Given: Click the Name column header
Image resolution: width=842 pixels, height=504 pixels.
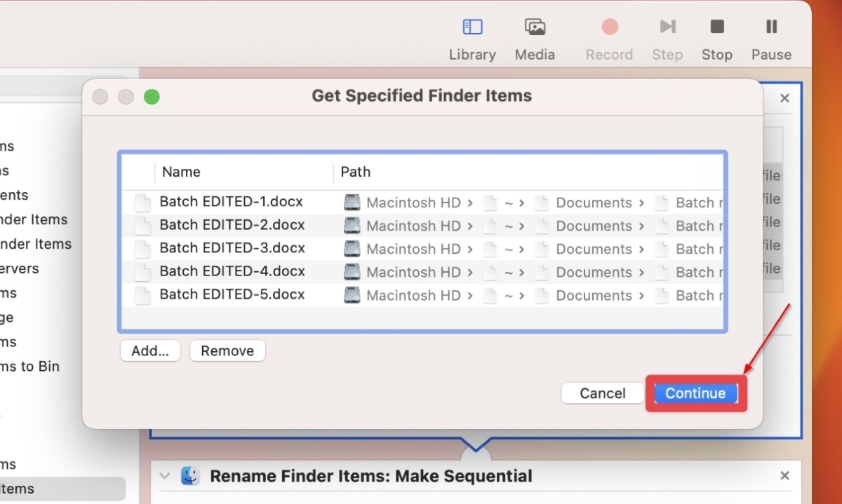Looking at the screenshot, I should (181, 172).
